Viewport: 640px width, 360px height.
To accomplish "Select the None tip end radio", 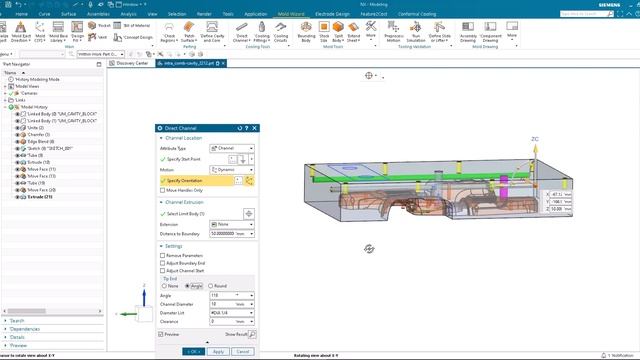I will tap(164, 286).
